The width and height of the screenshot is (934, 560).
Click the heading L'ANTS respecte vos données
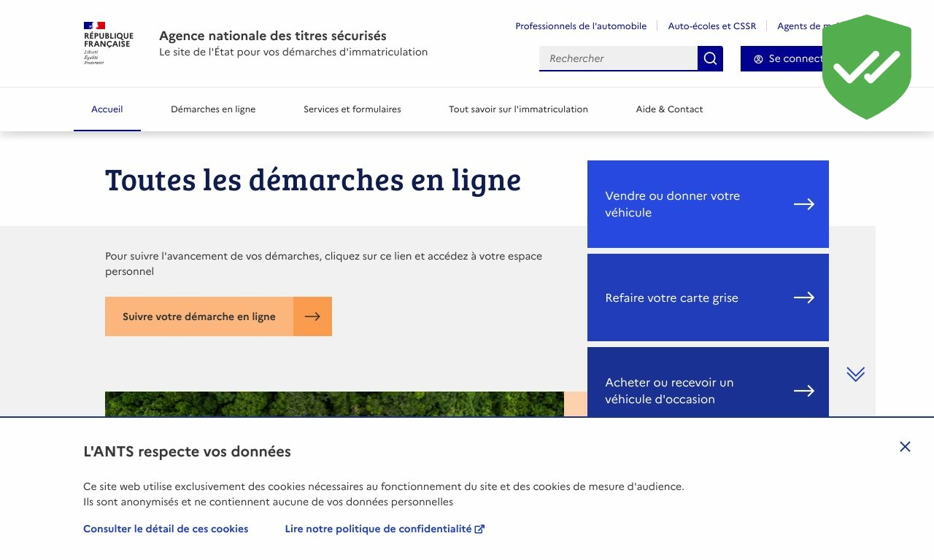[187, 451]
